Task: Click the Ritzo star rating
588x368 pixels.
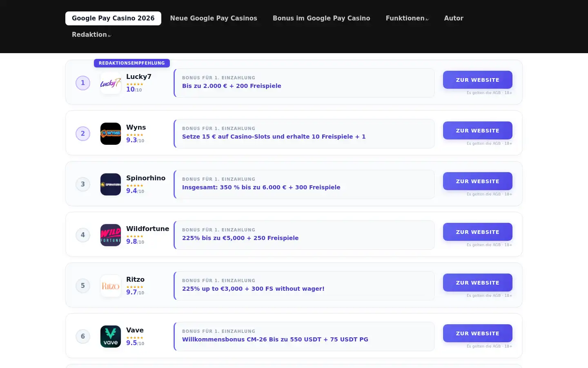Action: point(135,287)
